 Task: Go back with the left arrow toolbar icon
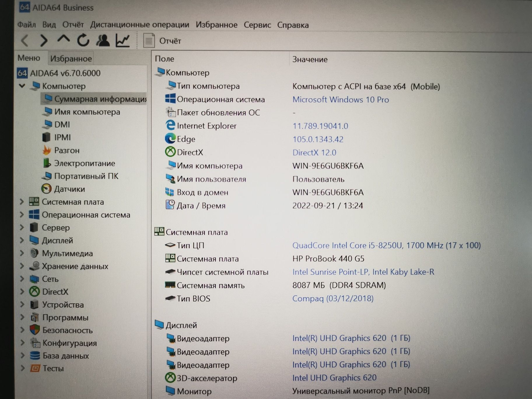point(25,41)
